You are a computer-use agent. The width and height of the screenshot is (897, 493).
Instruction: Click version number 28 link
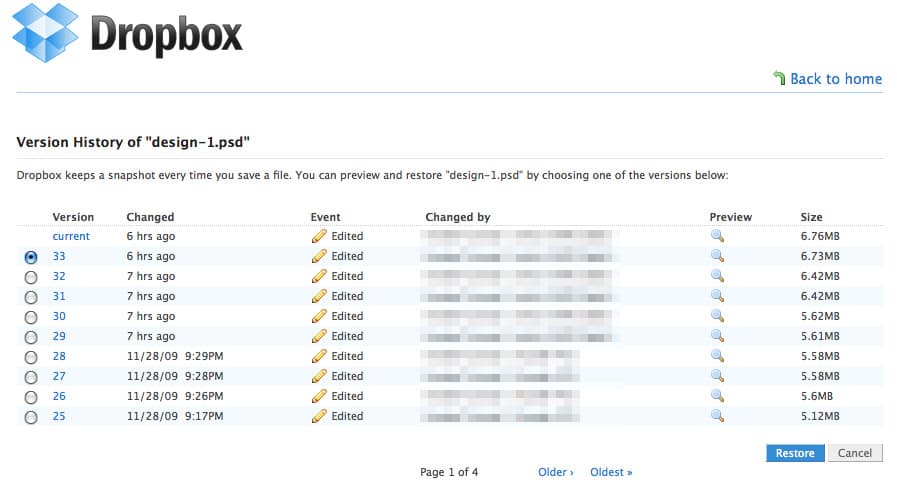tap(59, 357)
